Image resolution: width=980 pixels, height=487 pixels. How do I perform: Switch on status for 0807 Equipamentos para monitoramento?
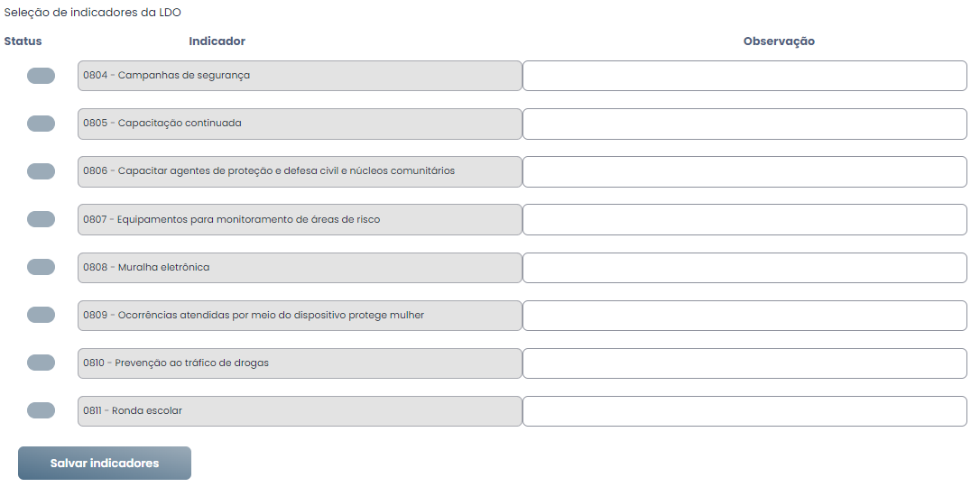pos(41,219)
